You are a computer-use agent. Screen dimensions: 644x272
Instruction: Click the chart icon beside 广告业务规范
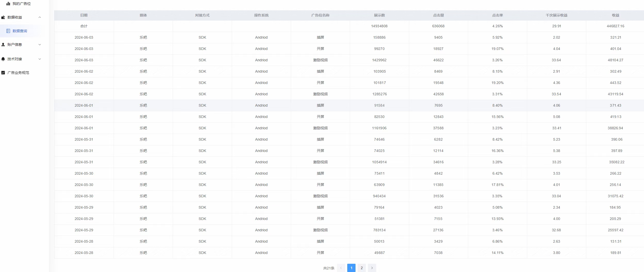(3, 73)
